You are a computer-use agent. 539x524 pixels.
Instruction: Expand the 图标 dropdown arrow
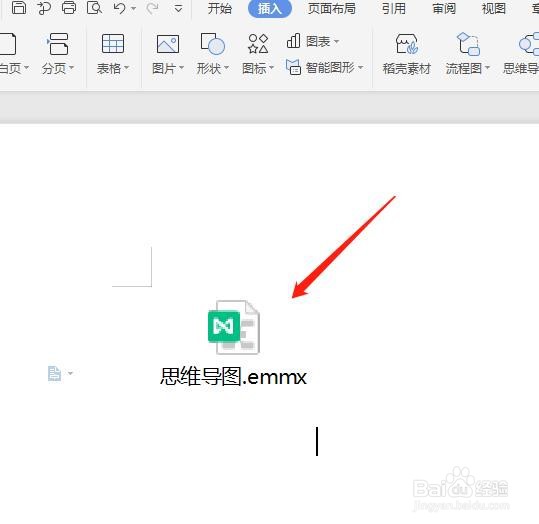coord(271,68)
